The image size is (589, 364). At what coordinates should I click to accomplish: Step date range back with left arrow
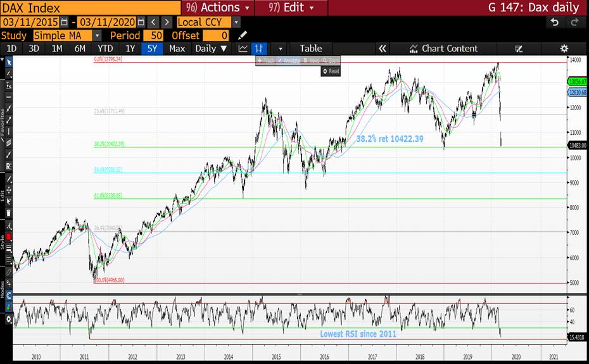pyautogui.click(x=153, y=22)
